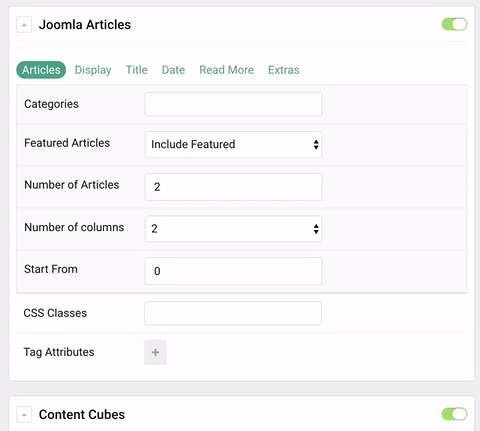Switch to the Display tab
The height and width of the screenshot is (431, 480).
click(93, 70)
